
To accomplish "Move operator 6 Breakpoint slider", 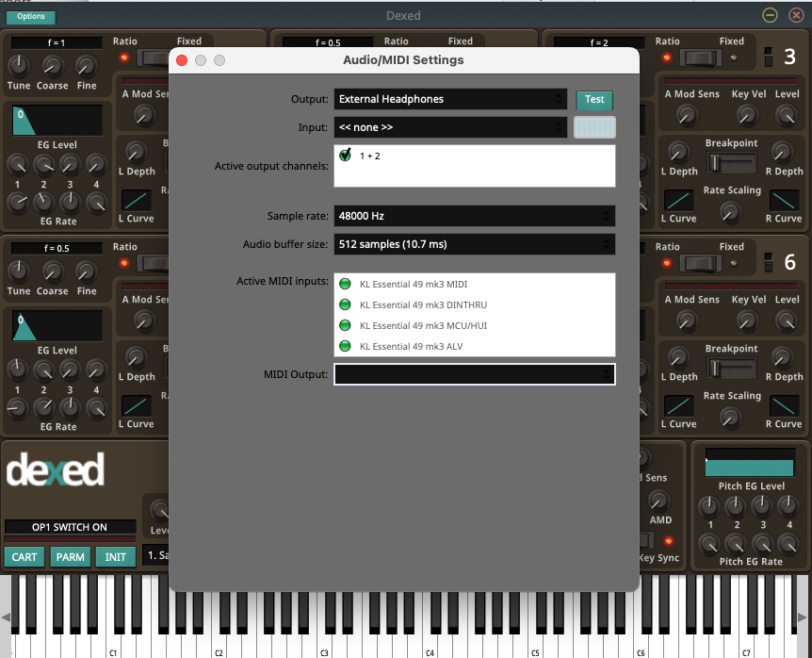I will point(731,369).
